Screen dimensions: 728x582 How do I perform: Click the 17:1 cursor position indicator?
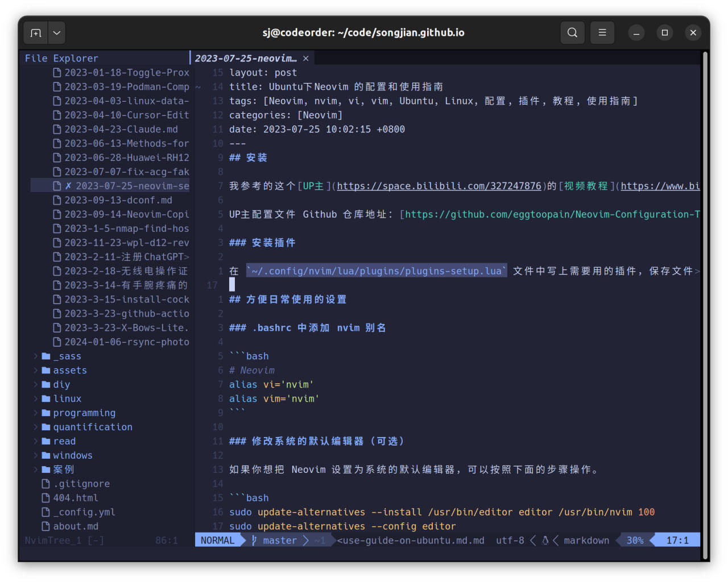pyautogui.click(x=679, y=540)
